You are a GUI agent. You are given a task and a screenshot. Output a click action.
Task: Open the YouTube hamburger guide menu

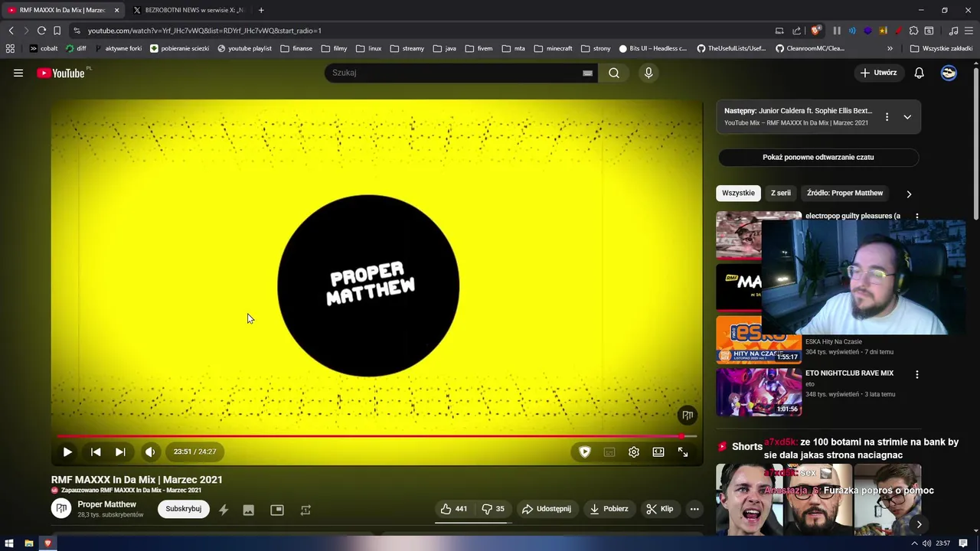coord(18,73)
